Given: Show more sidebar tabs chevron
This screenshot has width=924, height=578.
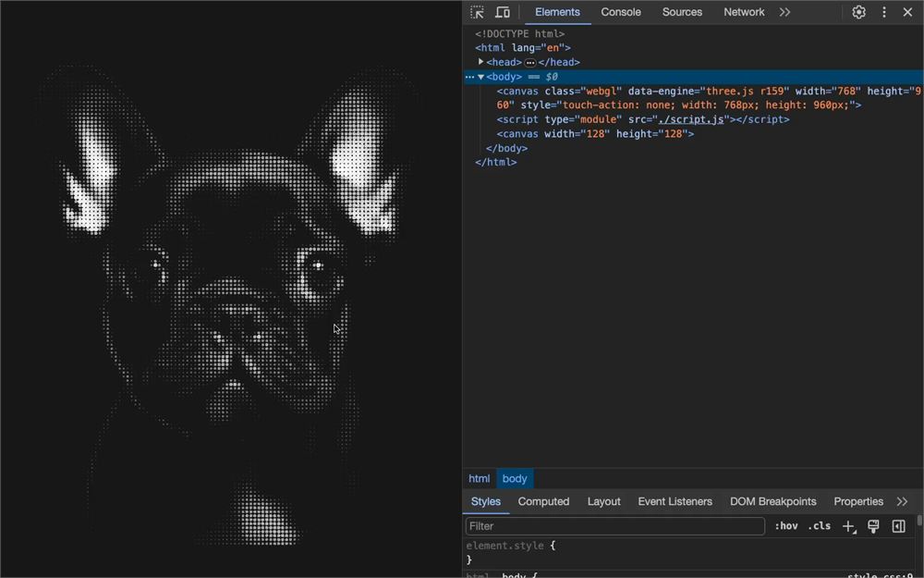Looking at the screenshot, I should tap(902, 501).
